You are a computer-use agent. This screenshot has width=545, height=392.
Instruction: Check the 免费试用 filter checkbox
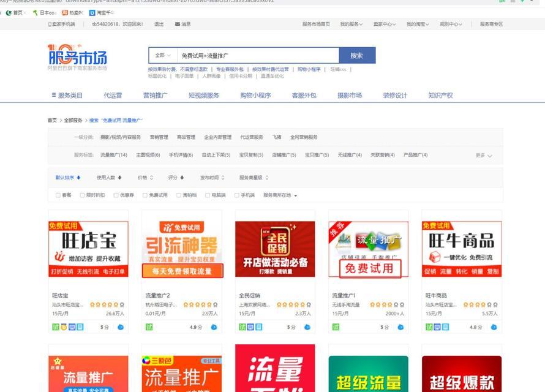tap(145, 195)
